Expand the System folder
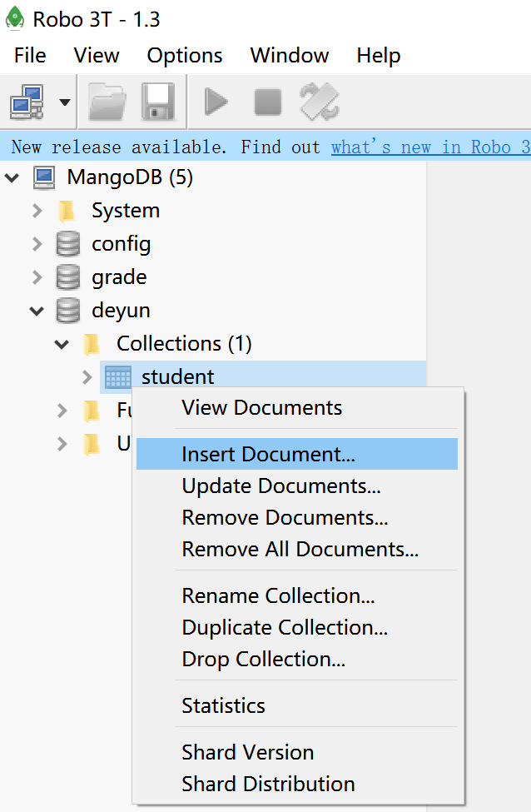This screenshot has width=531, height=812. coord(37,211)
